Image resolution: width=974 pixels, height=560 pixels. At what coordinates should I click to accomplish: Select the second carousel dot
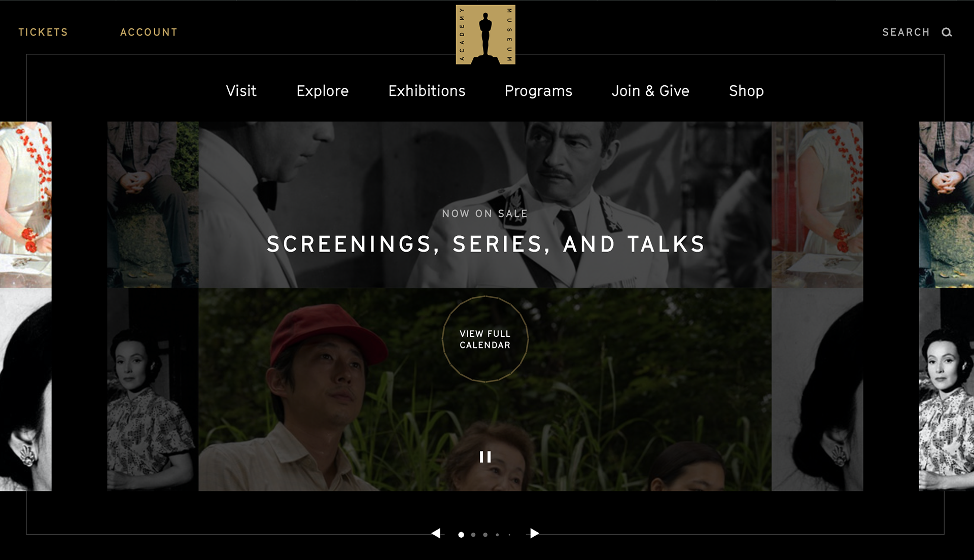coord(473,535)
